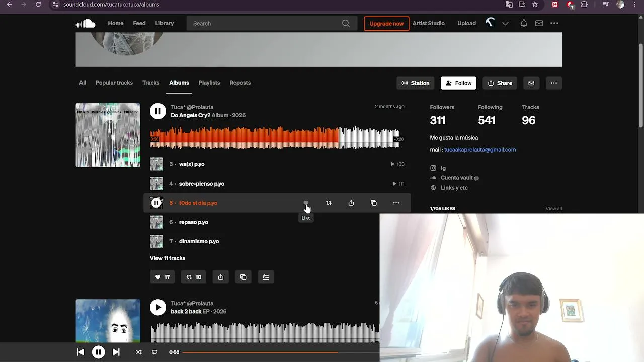Skip to previous track in player bar
Screen dimensions: 644x362
click(80, 352)
